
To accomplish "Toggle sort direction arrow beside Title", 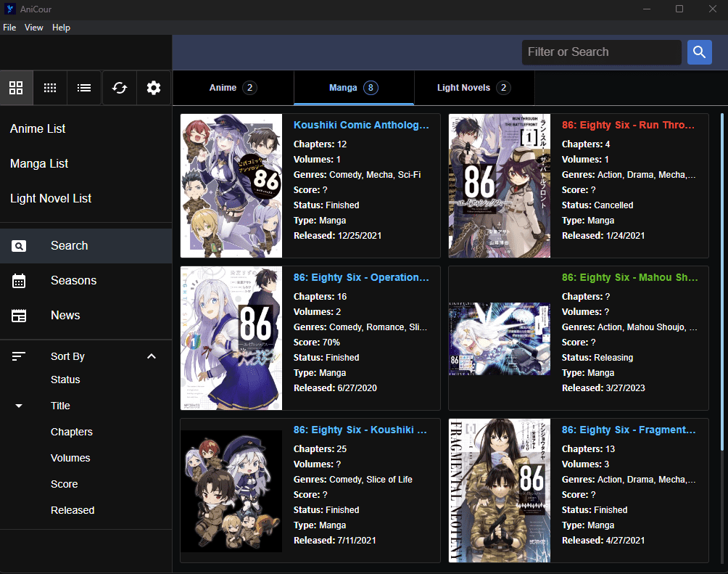I will click(19, 406).
